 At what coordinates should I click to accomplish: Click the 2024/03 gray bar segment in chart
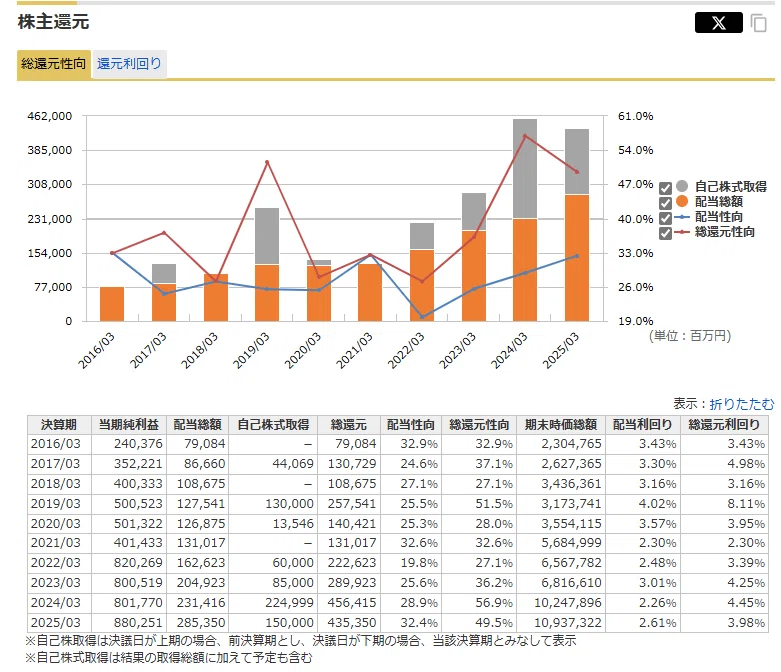(x=525, y=168)
